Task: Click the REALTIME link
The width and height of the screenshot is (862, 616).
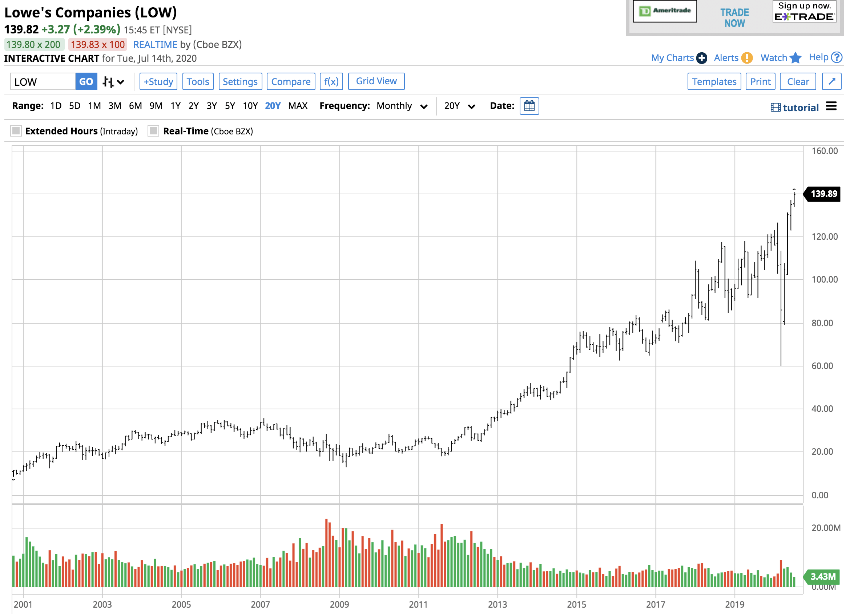Action: (x=155, y=45)
